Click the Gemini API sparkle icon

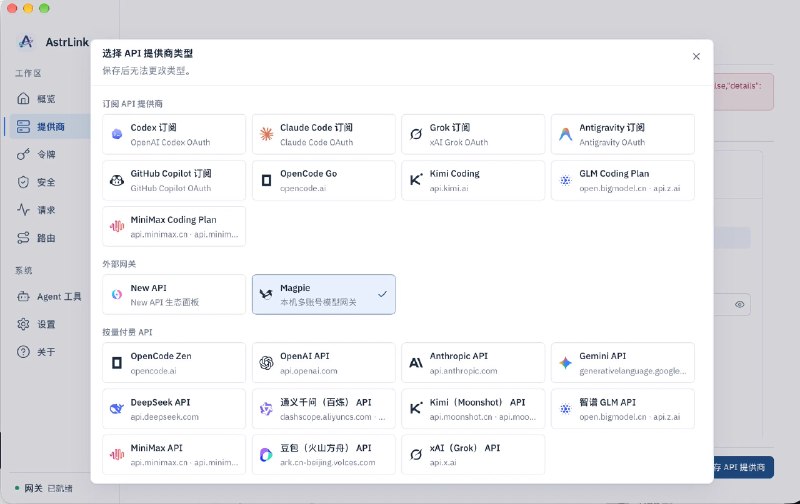(565, 363)
